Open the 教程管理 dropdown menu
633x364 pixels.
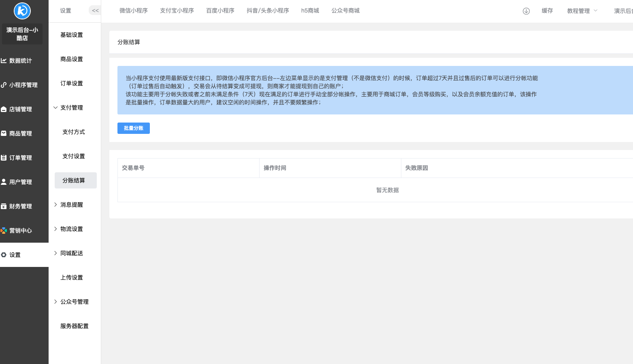(x=582, y=11)
